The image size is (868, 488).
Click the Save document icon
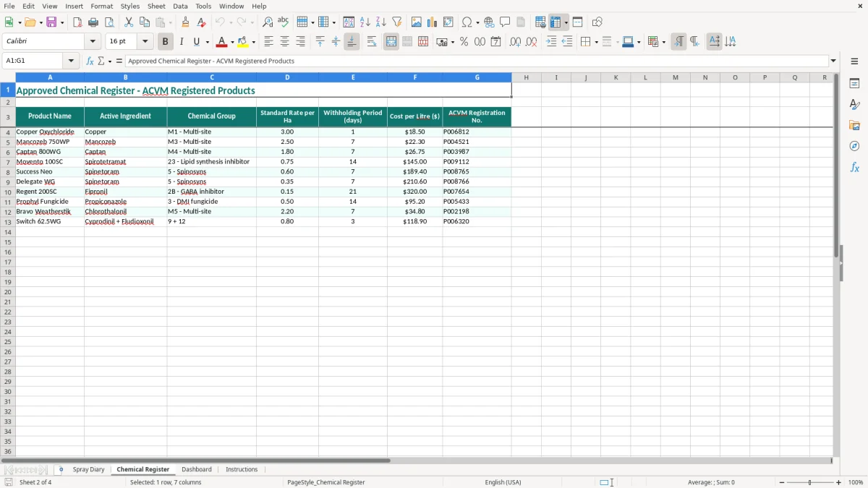coord(51,22)
